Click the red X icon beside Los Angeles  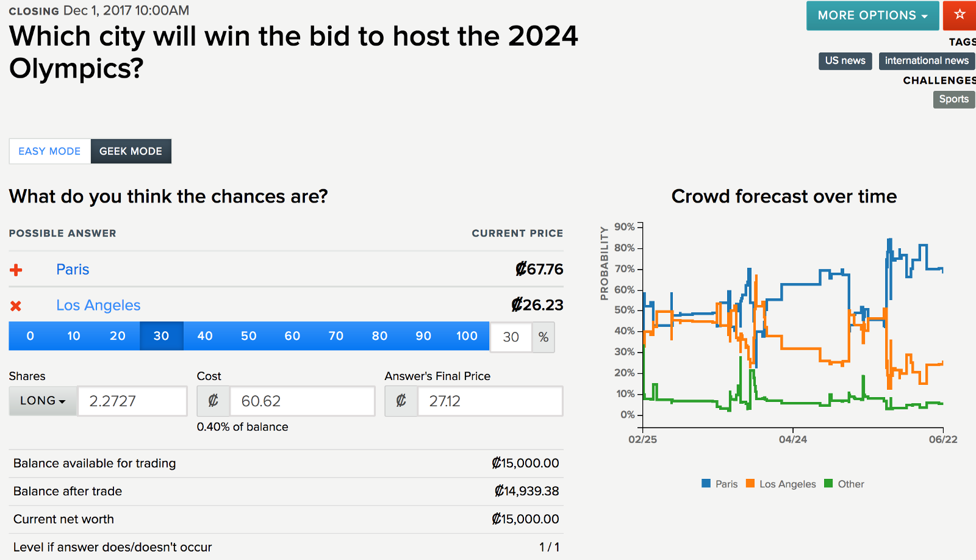[16, 306]
